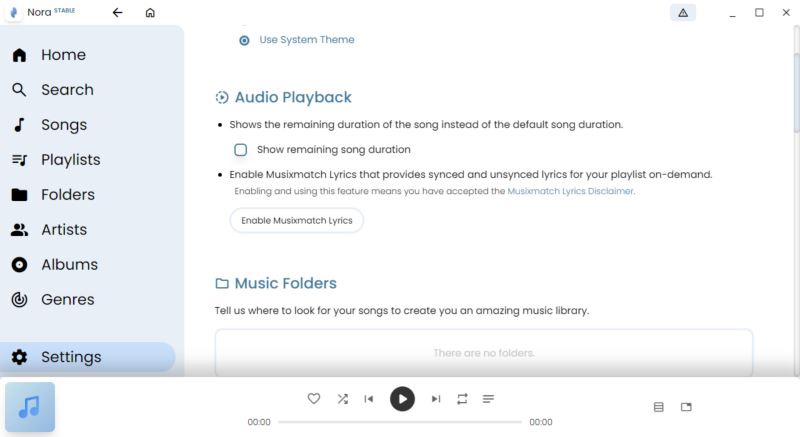This screenshot has height=437, width=800.
Task: Click the Audio Playback heading
Action: [x=293, y=97]
